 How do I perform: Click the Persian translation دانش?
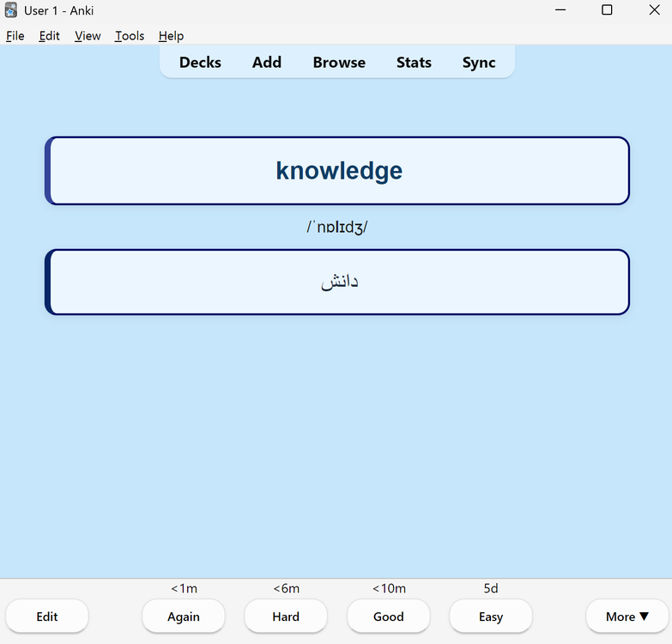click(339, 282)
